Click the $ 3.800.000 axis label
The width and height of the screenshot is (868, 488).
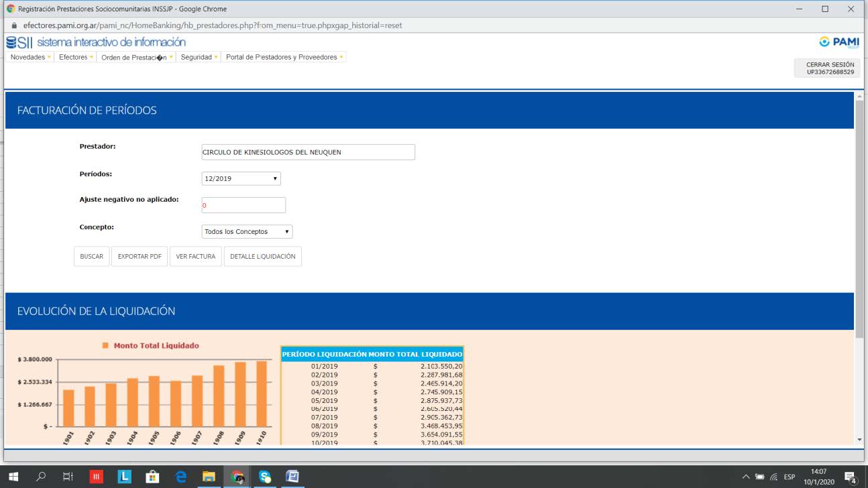point(35,360)
